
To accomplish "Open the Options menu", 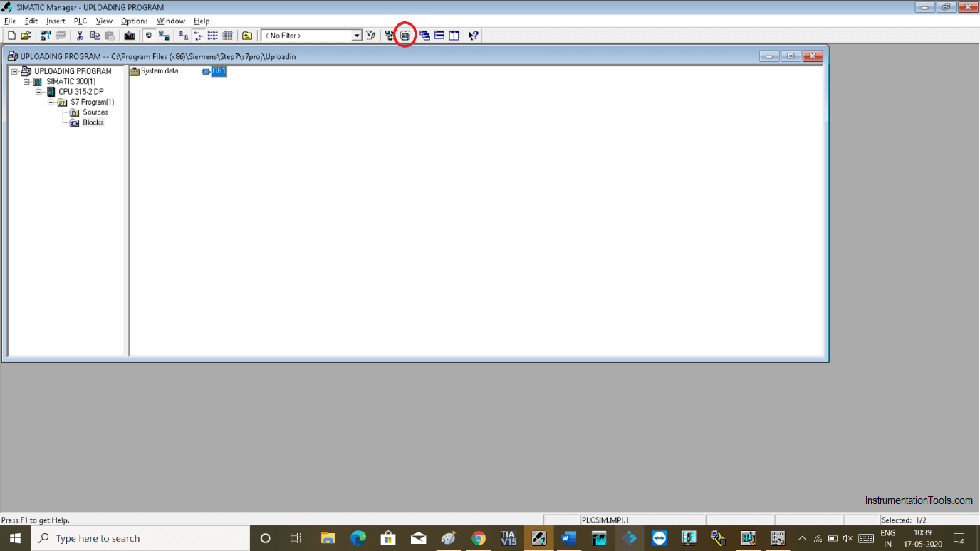I will (x=135, y=21).
